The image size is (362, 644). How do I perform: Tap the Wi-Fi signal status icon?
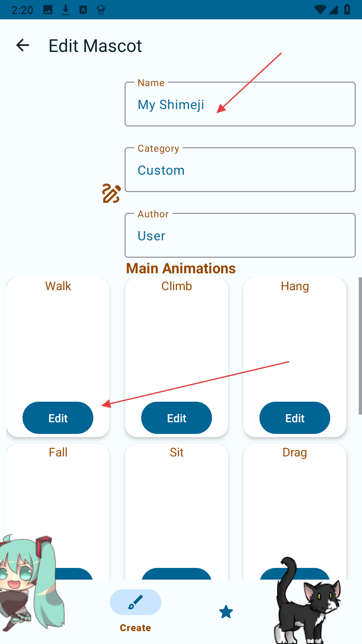point(320,10)
